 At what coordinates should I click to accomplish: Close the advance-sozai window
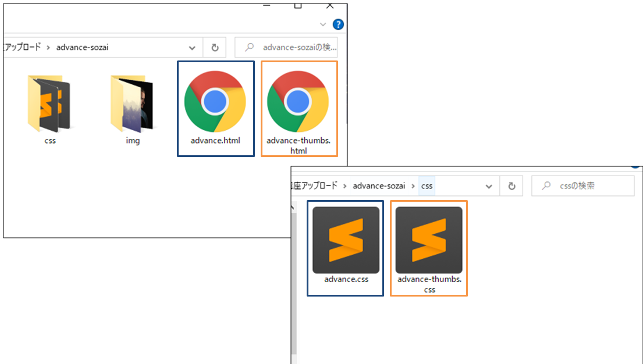pos(330,6)
